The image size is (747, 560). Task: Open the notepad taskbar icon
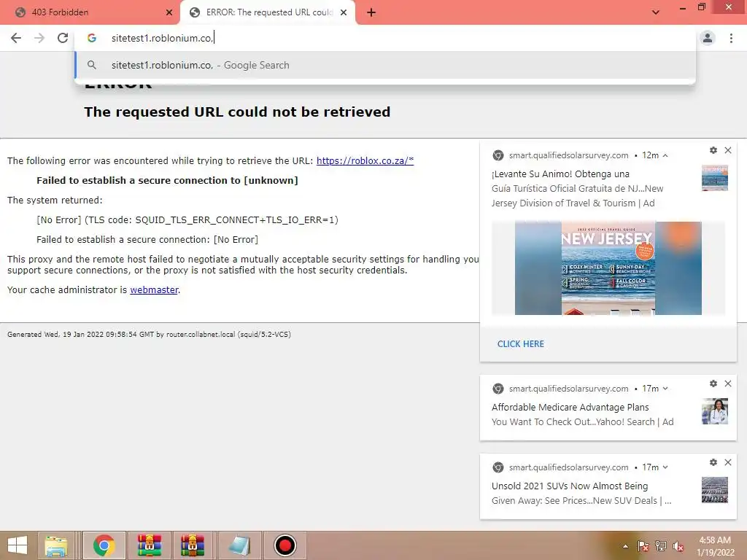click(x=239, y=545)
